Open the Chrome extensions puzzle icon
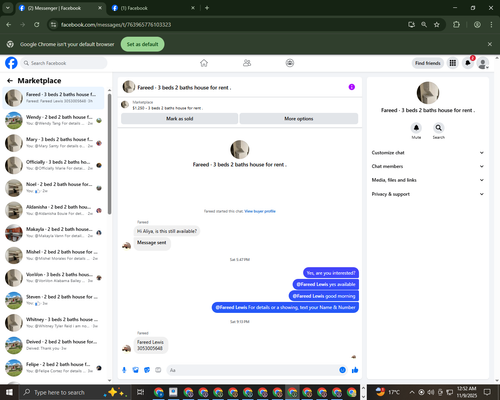The image size is (500, 400). 456,25
